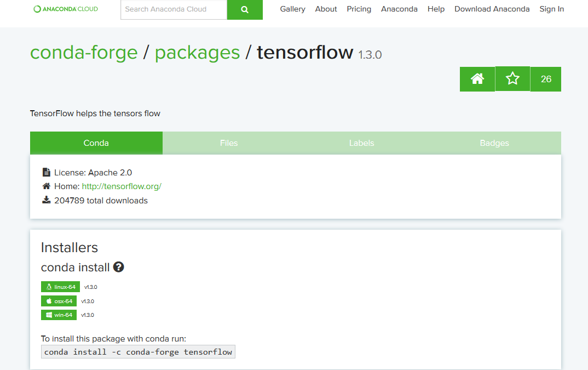
Task: Click the tensorflow package title
Action: click(305, 52)
